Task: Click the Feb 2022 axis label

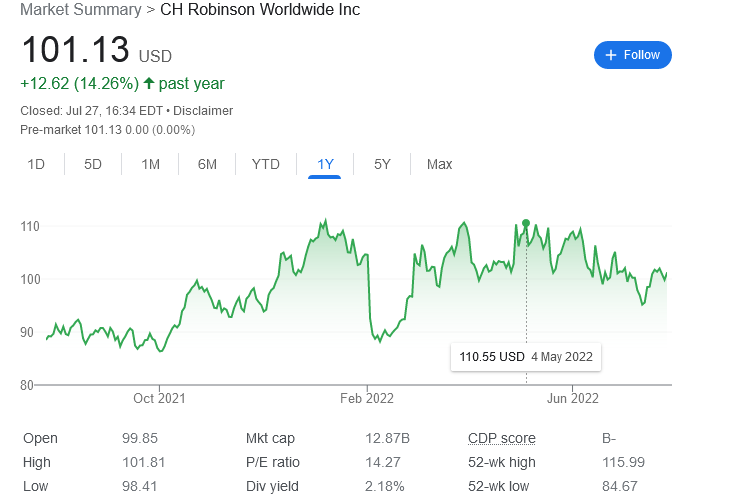Action: [x=367, y=398]
